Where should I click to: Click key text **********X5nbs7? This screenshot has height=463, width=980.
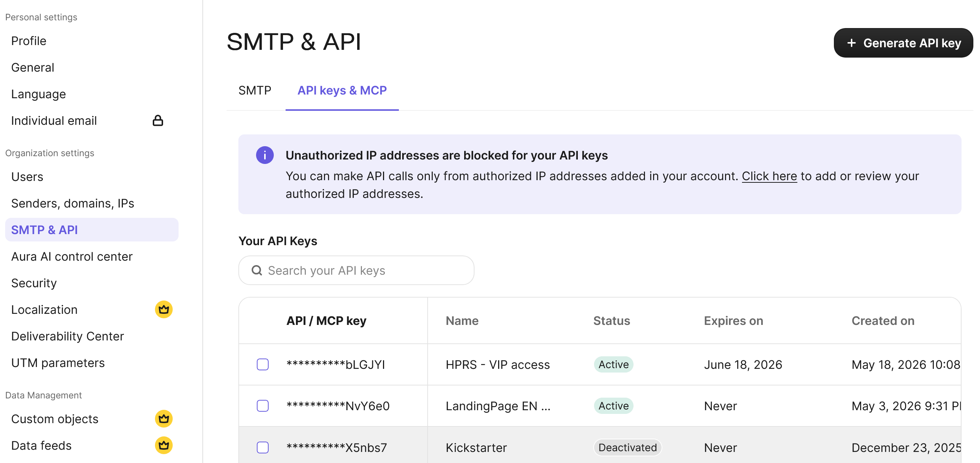coord(336,448)
